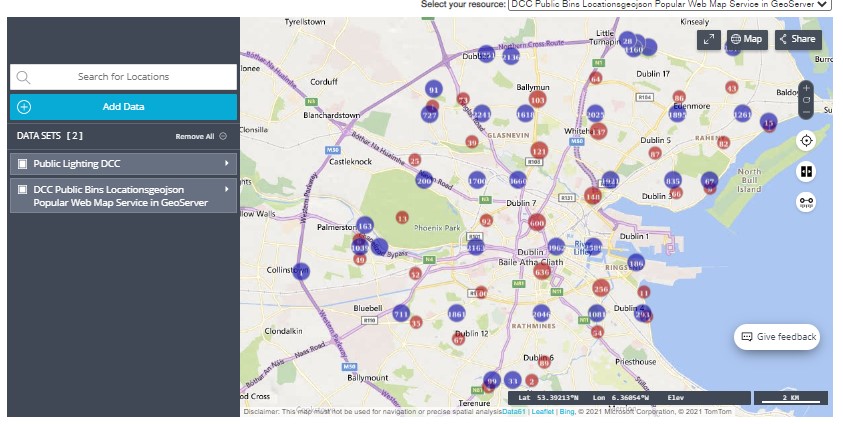Open the Share menu
This screenshot has height=424, width=843.
798,39
